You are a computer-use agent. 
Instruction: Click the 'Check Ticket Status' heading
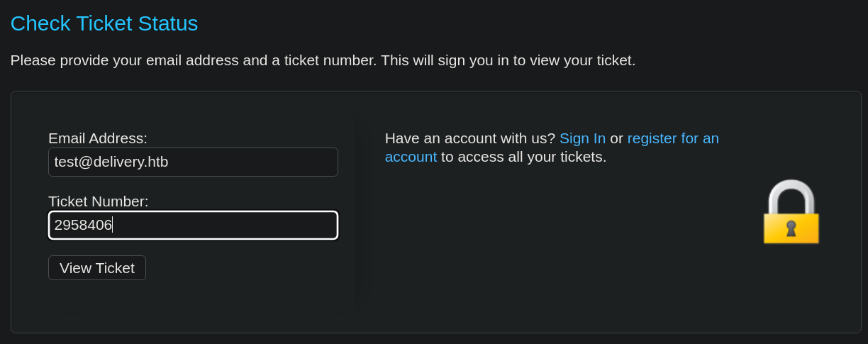pyautogui.click(x=104, y=23)
